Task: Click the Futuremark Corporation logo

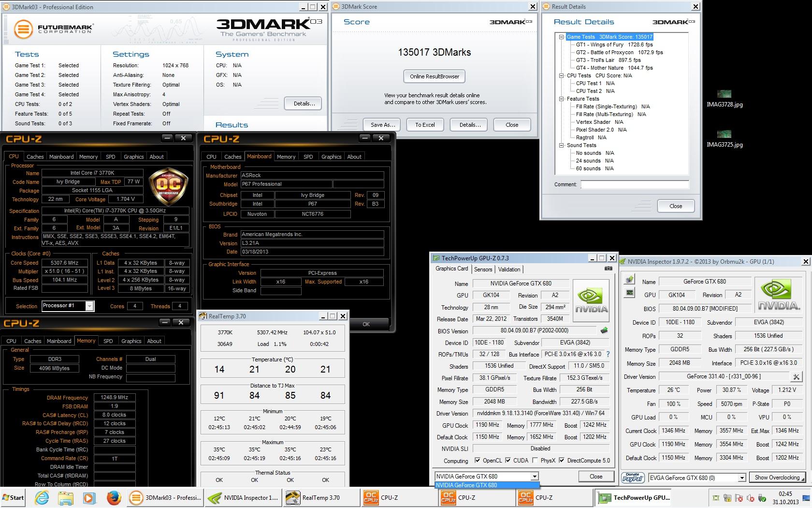Action: point(53,29)
